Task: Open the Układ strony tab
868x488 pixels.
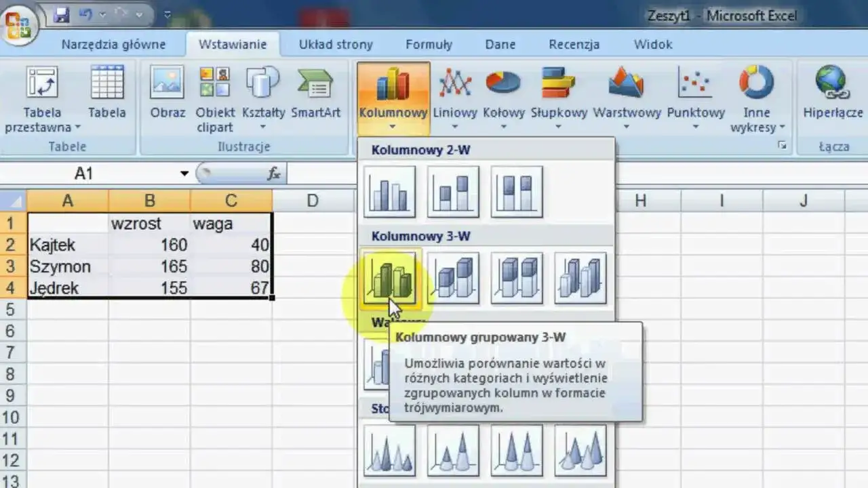Action: 336,45
